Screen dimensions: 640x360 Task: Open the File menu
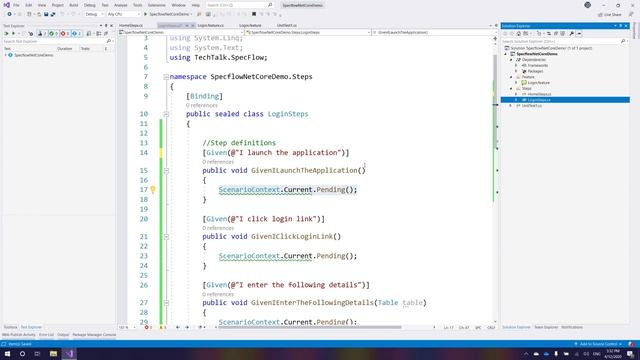point(16,5)
